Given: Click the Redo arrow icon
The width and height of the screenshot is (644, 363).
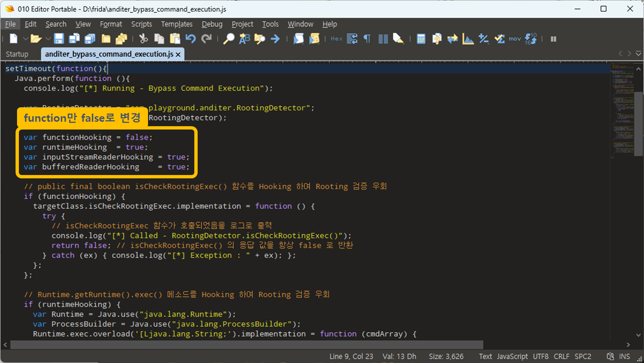Looking at the screenshot, I should click(206, 38).
